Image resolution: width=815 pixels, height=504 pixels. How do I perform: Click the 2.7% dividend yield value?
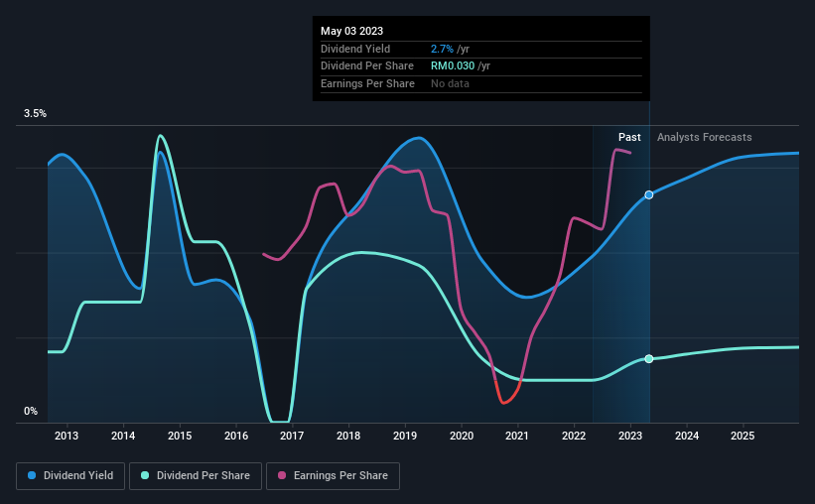pyautogui.click(x=442, y=49)
